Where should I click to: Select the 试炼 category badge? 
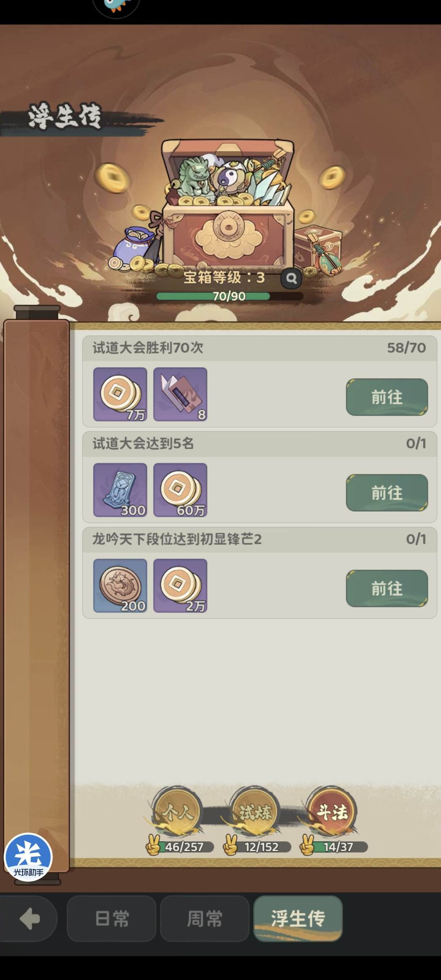[x=254, y=812]
